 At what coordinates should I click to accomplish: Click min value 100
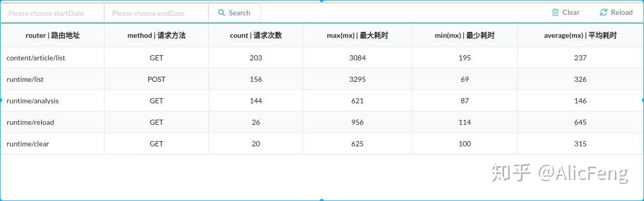pyautogui.click(x=465, y=144)
